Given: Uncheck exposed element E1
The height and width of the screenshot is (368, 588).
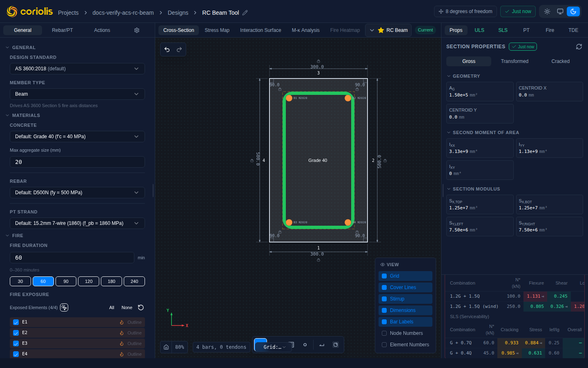Looking at the screenshot, I should [16, 322].
